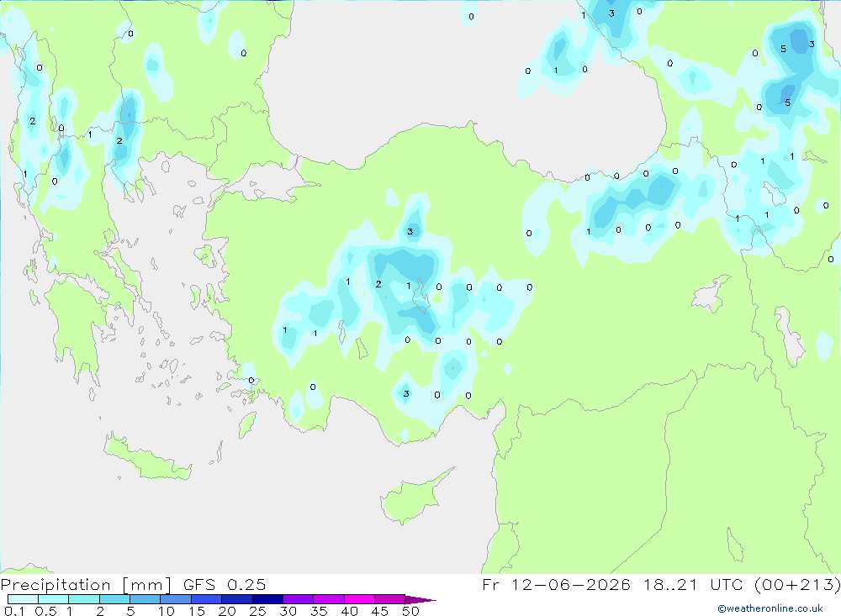Click the '20' legend scale label
841x616 pixels.
[227, 611]
